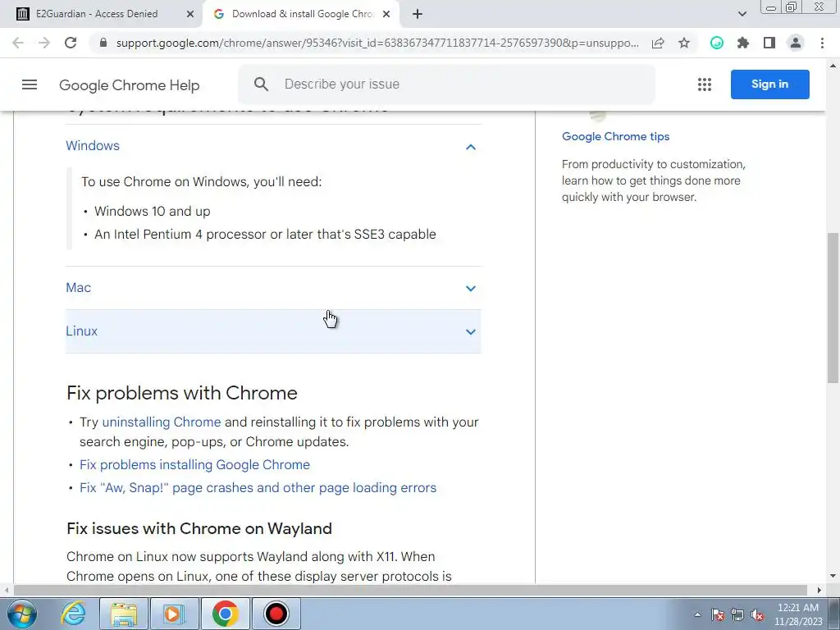
Task: View site information lock icon
Action: (x=103, y=43)
